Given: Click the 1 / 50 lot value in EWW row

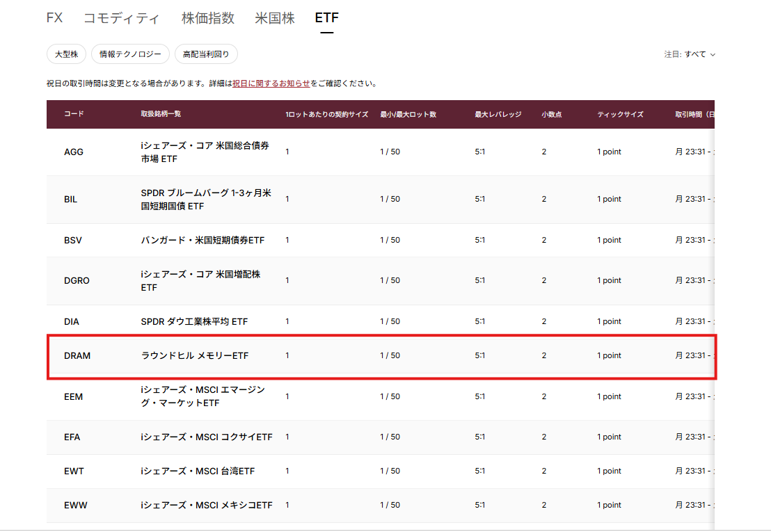Looking at the screenshot, I should point(390,505).
